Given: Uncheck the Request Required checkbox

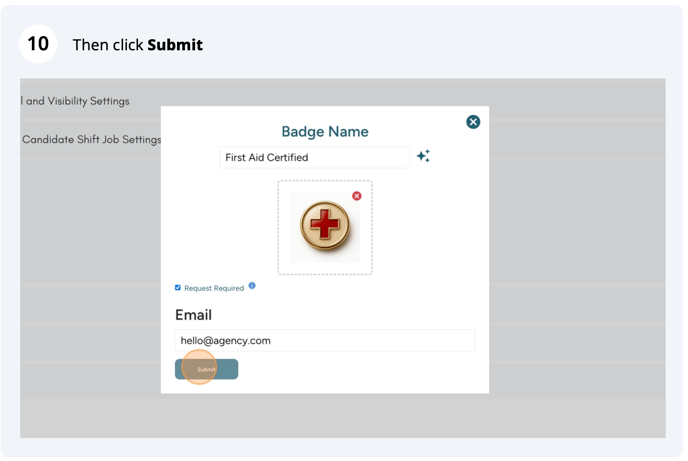Looking at the screenshot, I should tap(178, 288).
